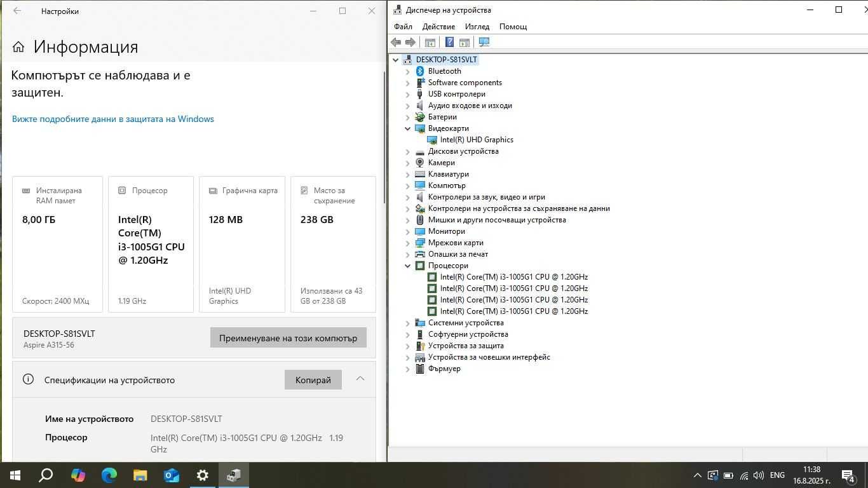Click the Копирай button
Screen dimensions: 868x488
(x=313, y=380)
